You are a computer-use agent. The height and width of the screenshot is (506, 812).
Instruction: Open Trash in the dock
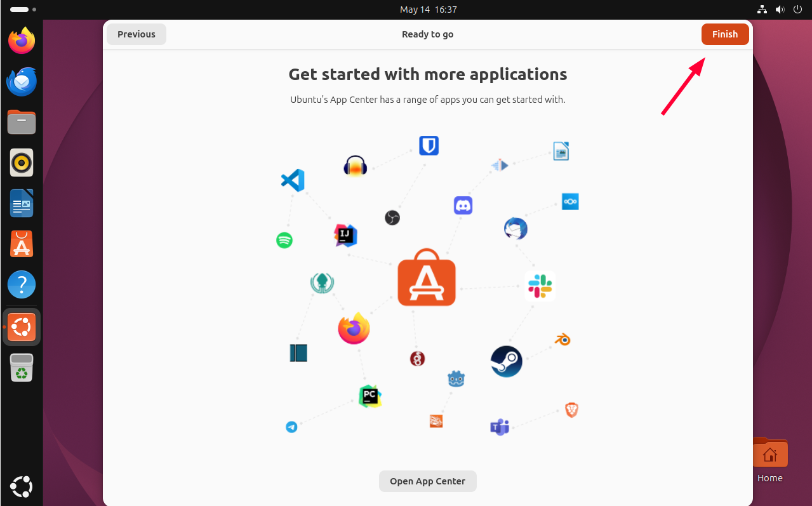pyautogui.click(x=22, y=368)
